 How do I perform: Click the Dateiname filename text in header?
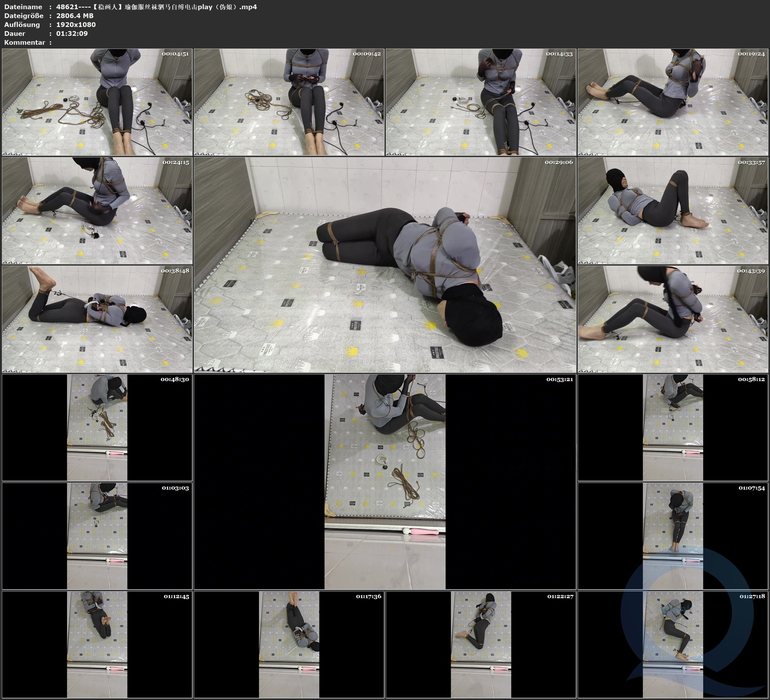click(x=156, y=7)
